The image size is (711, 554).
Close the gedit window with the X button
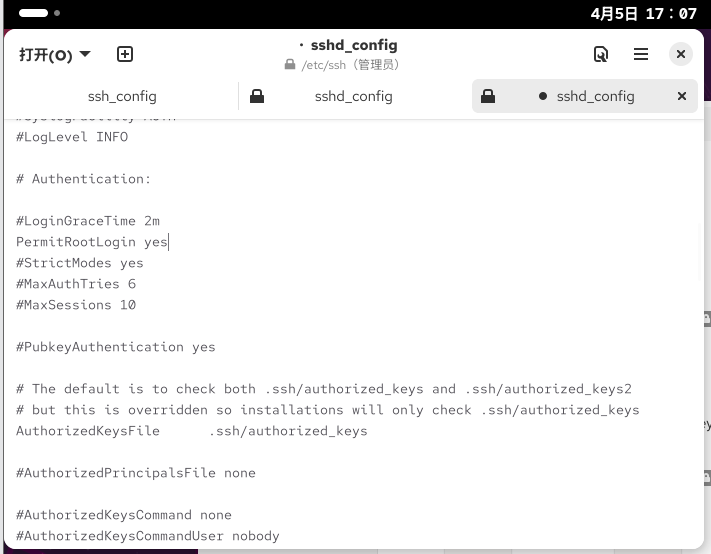point(681,54)
